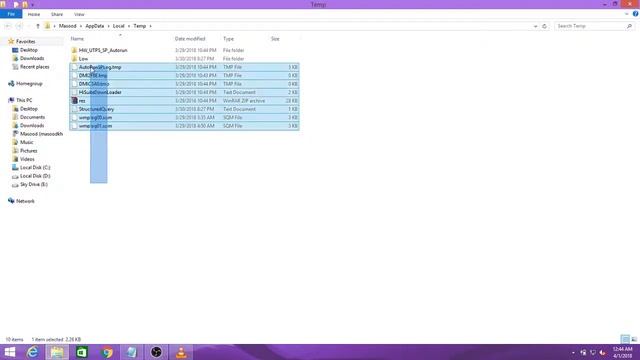Open Desktop under Favorites
The width and height of the screenshot is (640, 360).
(x=29, y=50)
